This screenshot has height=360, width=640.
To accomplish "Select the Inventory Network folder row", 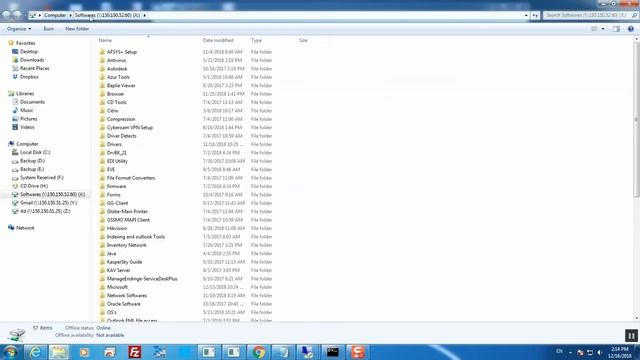I will coord(186,245).
